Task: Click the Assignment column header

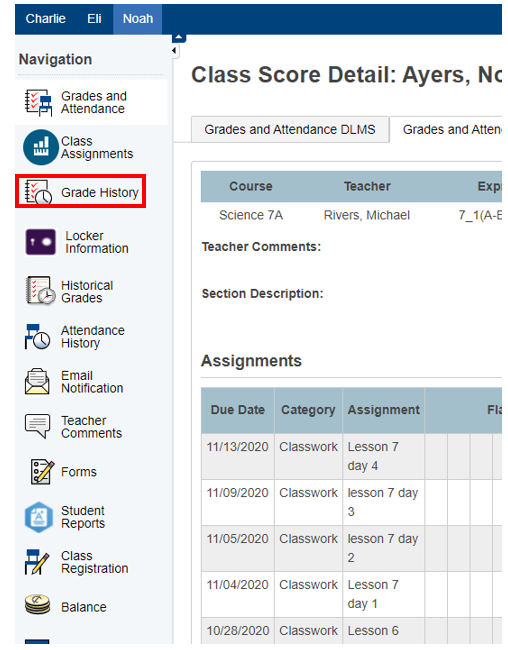Action: [x=384, y=410]
